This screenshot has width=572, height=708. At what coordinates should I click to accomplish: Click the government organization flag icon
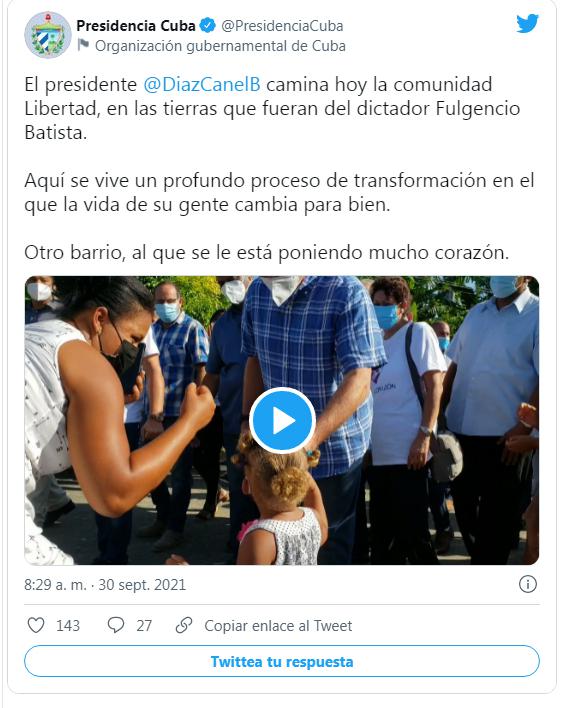coord(84,45)
